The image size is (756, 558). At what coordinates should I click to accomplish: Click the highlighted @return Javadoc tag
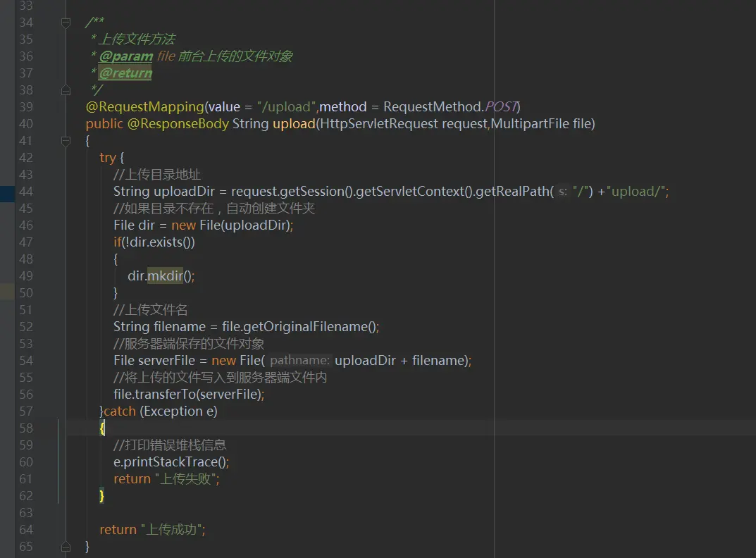[125, 73]
